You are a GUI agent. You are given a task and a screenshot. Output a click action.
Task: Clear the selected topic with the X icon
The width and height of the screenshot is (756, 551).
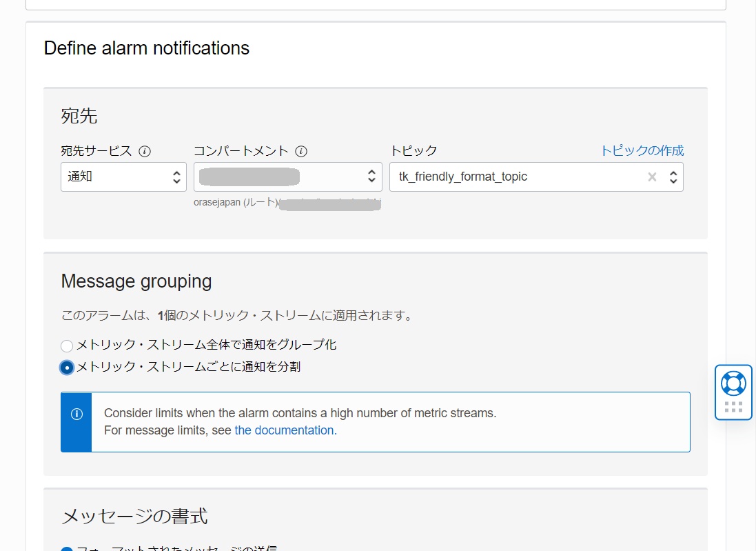652,177
